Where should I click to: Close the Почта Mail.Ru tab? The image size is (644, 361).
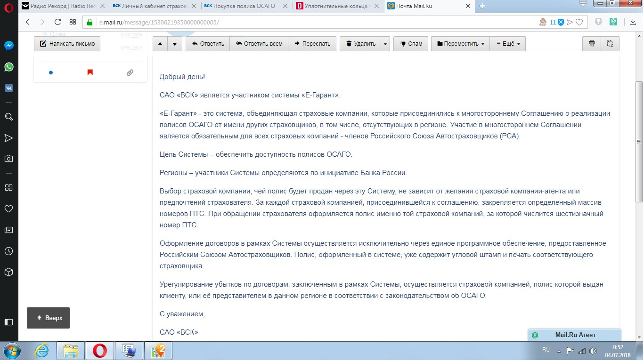tap(467, 6)
